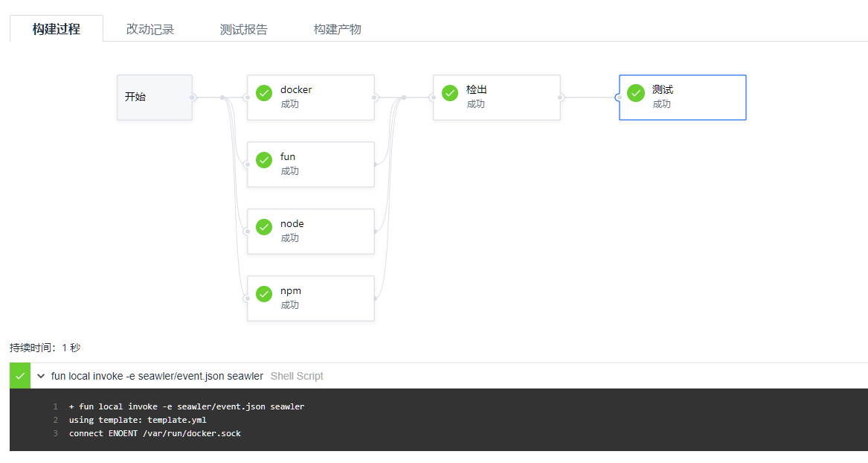Click the Shell Script label
Image resolution: width=868 pixels, height=463 pixels.
pyautogui.click(x=297, y=376)
